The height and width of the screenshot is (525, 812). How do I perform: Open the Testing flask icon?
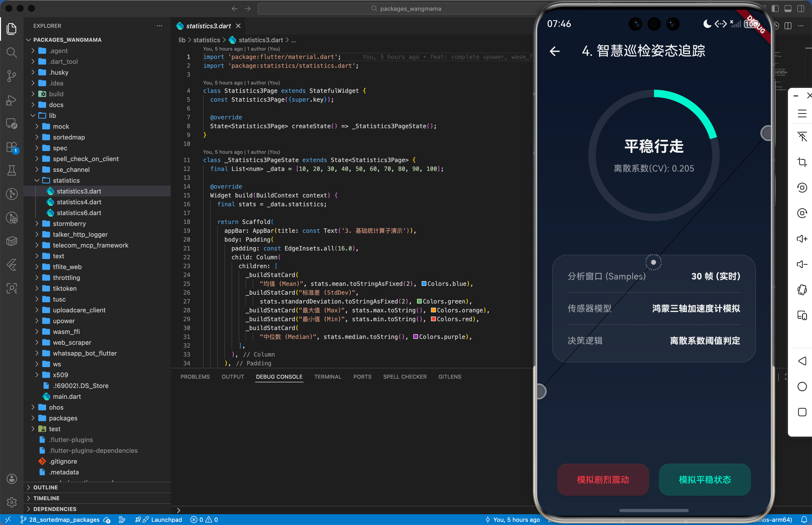[x=12, y=170]
